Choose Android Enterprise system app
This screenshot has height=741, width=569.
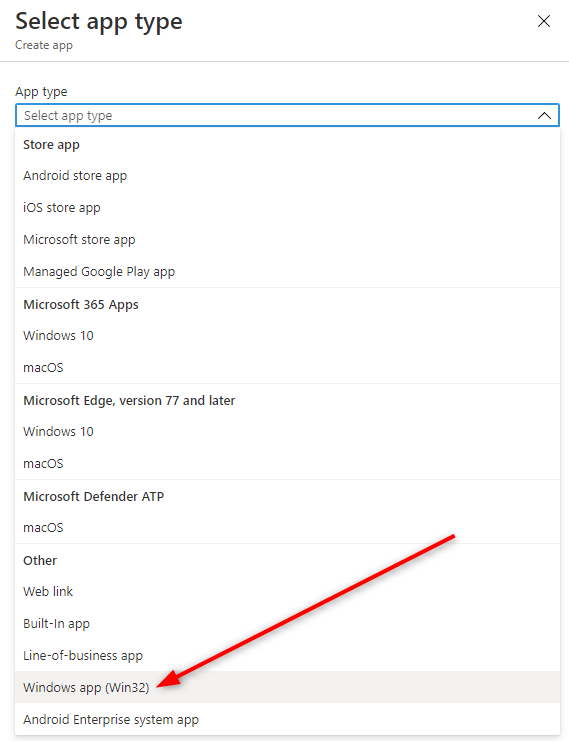click(287, 719)
